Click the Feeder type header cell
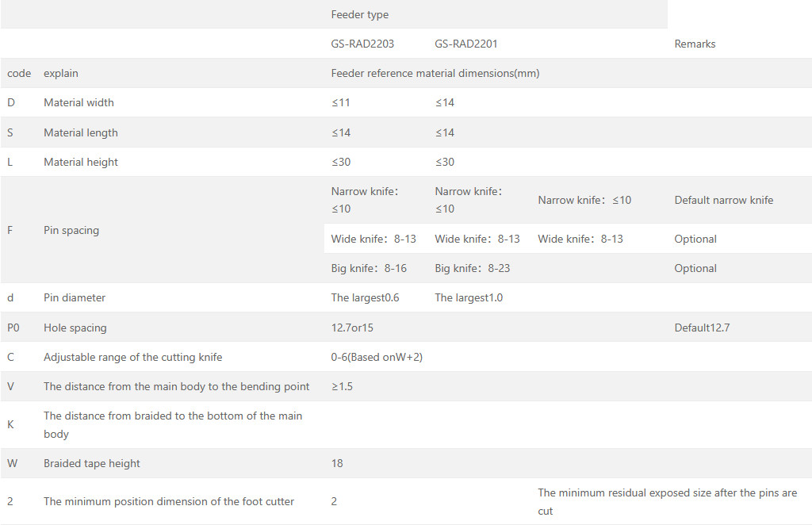812x525 pixels. (360, 15)
